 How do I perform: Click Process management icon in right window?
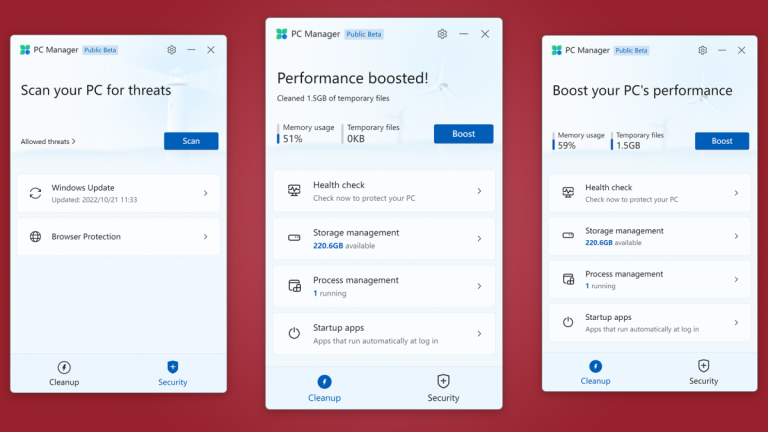(x=568, y=279)
